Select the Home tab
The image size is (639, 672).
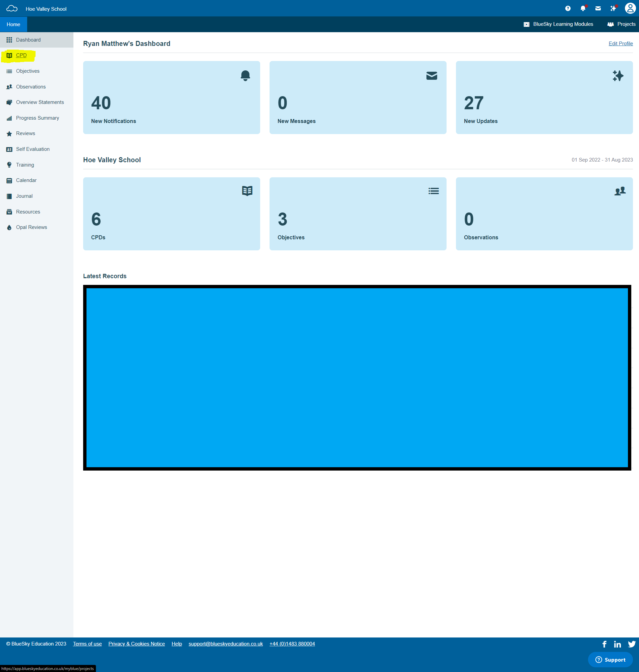coord(14,24)
